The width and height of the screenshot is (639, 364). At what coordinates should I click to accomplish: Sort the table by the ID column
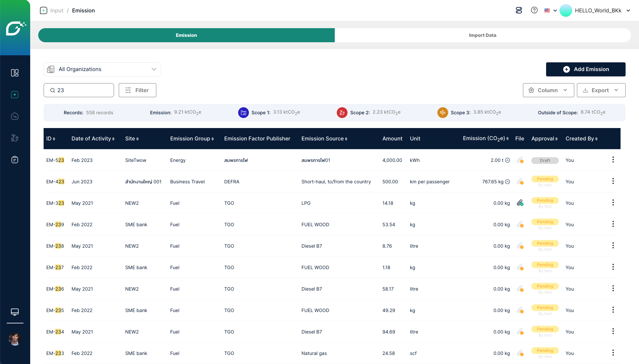tap(51, 139)
